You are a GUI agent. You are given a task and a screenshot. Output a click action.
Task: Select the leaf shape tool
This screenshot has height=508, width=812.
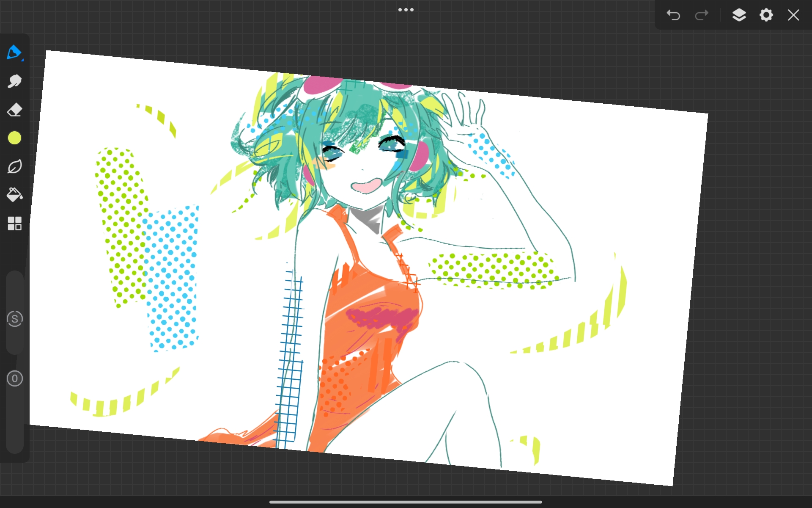[x=14, y=167]
